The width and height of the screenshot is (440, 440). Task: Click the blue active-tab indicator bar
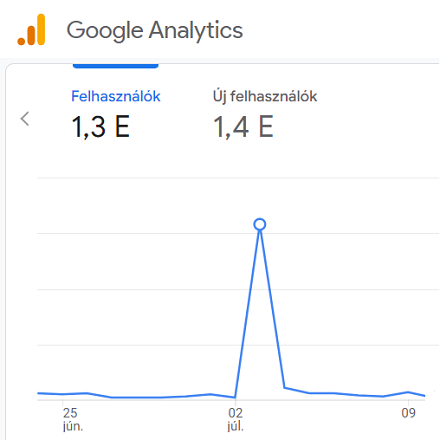tap(115, 66)
